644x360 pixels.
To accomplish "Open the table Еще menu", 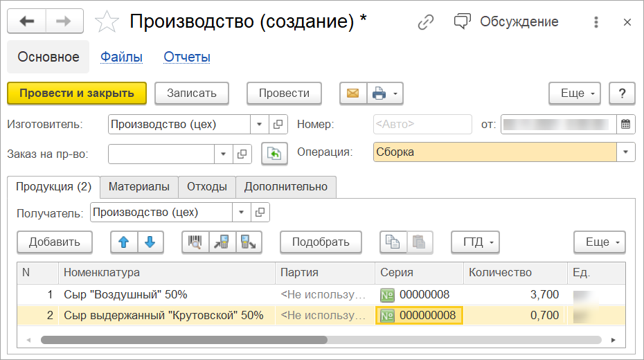I will (600, 242).
